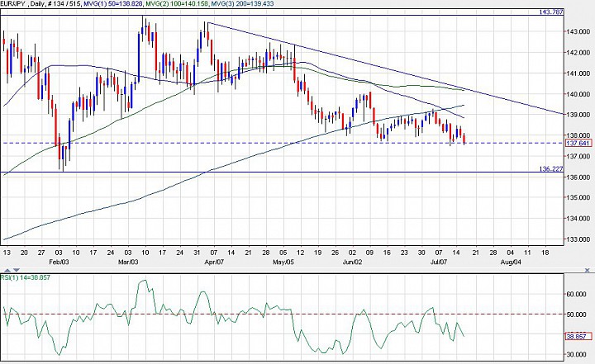Click the Apr/07 month label

(215, 262)
